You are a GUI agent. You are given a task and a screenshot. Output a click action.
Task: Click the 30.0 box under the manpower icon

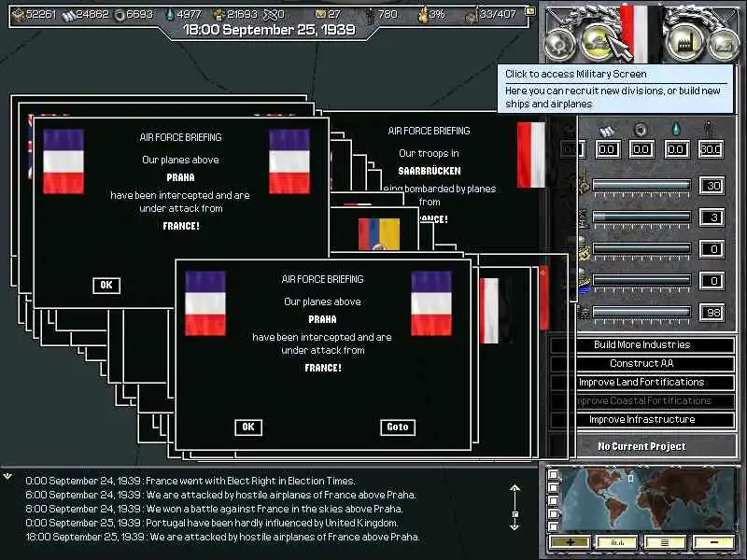point(711,149)
